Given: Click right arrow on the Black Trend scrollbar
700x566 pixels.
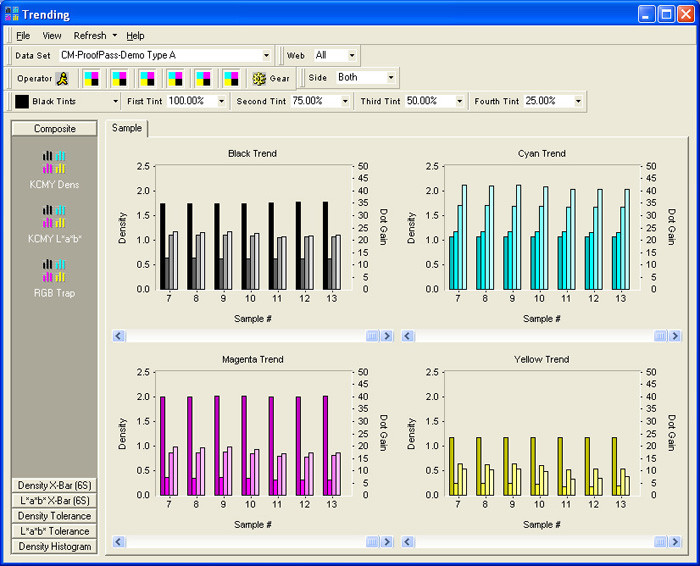Looking at the screenshot, I should [x=388, y=336].
